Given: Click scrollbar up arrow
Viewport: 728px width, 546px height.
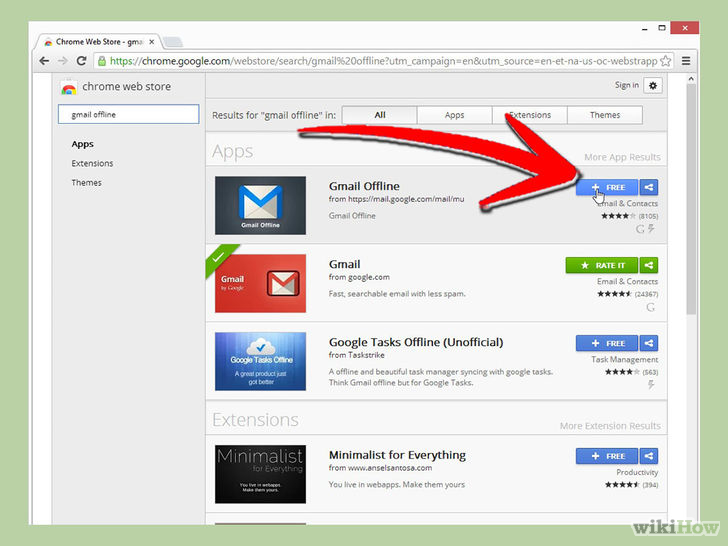Looking at the screenshot, I should click(x=691, y=79).
